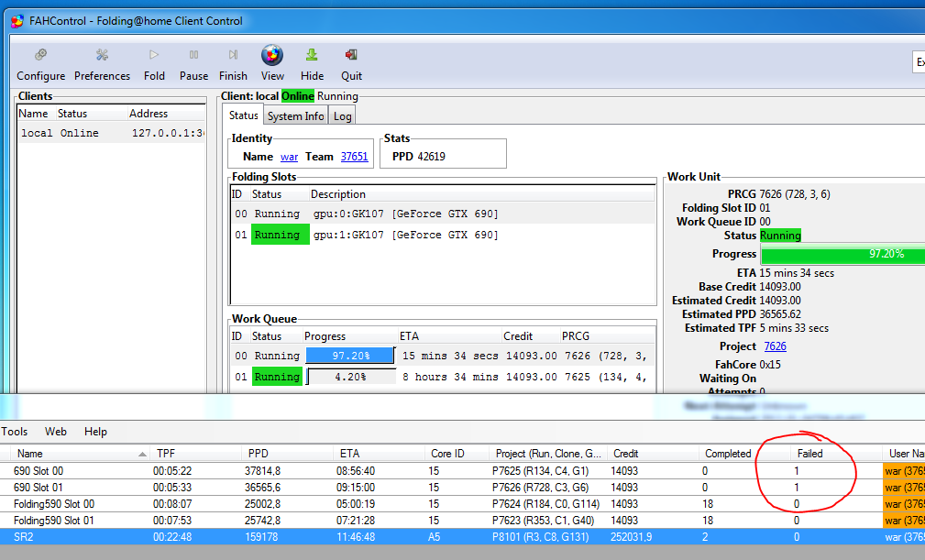Open the Tools menu

tap(14, 432)
